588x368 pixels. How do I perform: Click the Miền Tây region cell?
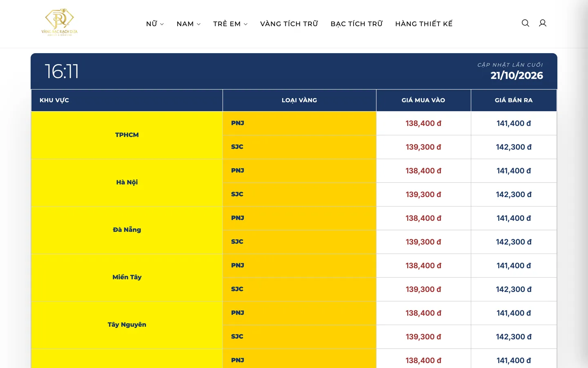click(x=127, y=277)
